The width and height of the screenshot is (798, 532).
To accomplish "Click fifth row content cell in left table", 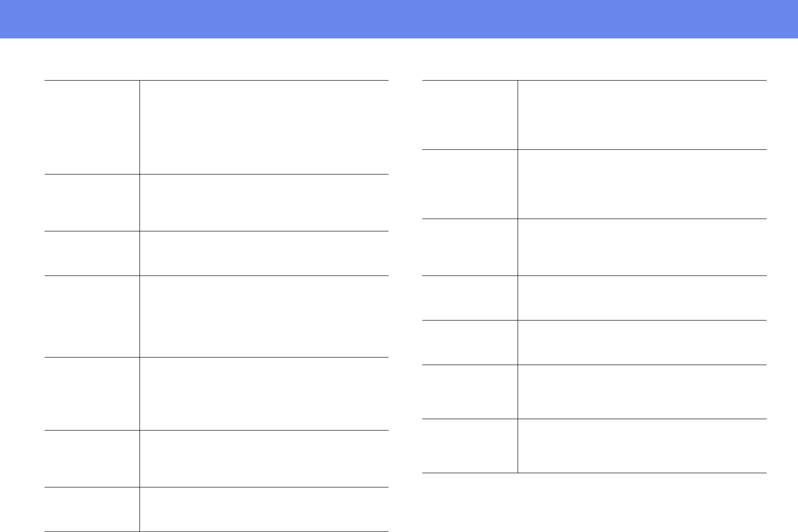I will pyautogui.click(x=264, y=394).
